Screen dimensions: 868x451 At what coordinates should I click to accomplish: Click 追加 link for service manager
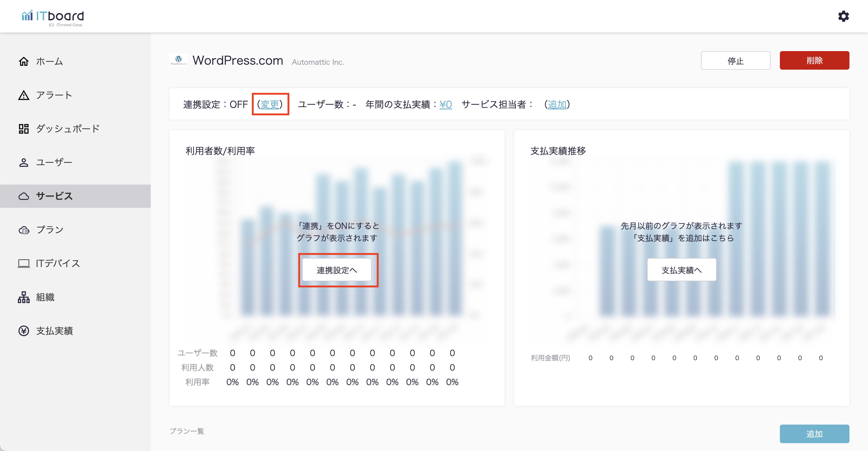(557, 104)
